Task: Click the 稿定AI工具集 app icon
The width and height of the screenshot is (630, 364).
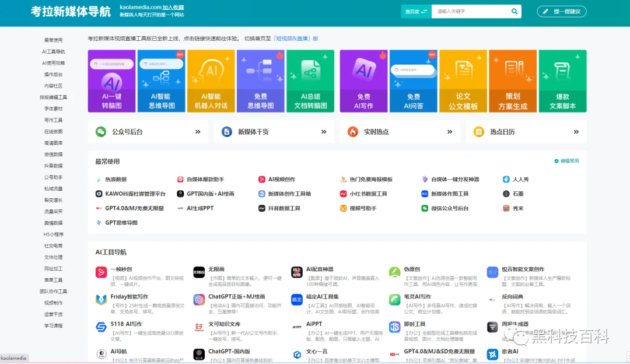Action: [x=296, y=299]
